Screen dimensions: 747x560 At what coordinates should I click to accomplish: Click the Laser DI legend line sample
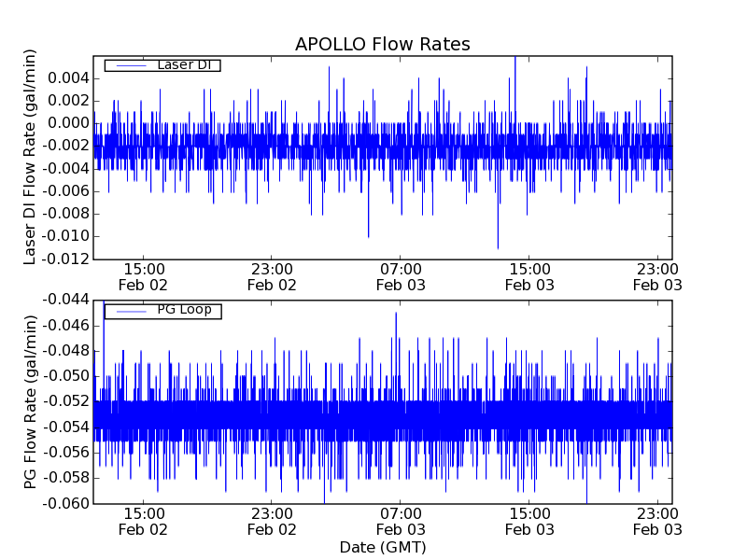pyautogui.click(x=132, y=65)
